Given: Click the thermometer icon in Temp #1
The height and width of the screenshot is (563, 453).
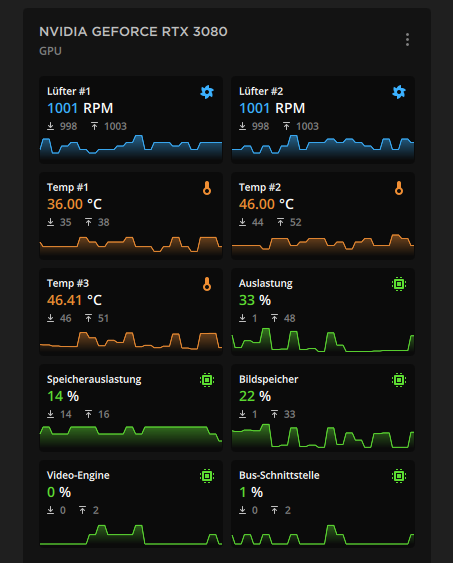Looking at the screenshot, I should (207, 188).
